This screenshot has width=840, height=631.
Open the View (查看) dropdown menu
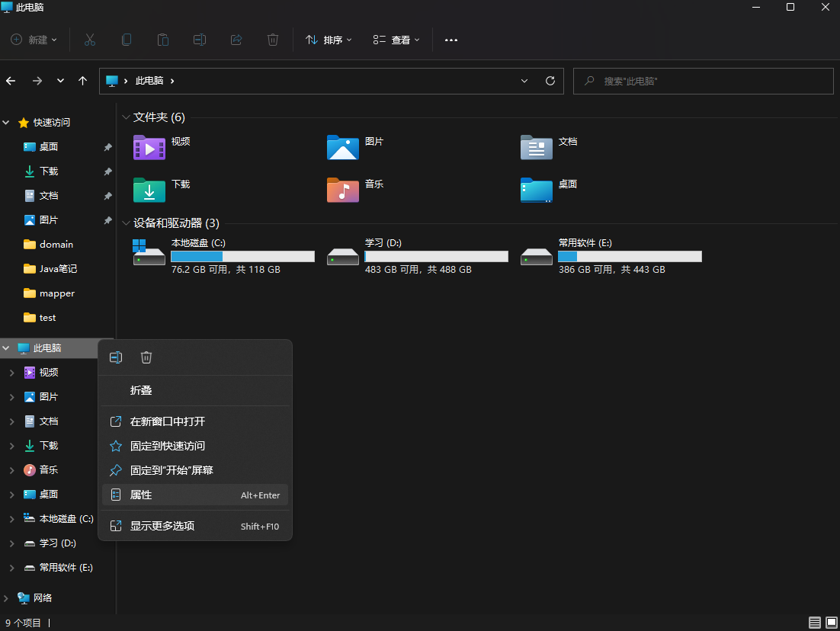396,40
